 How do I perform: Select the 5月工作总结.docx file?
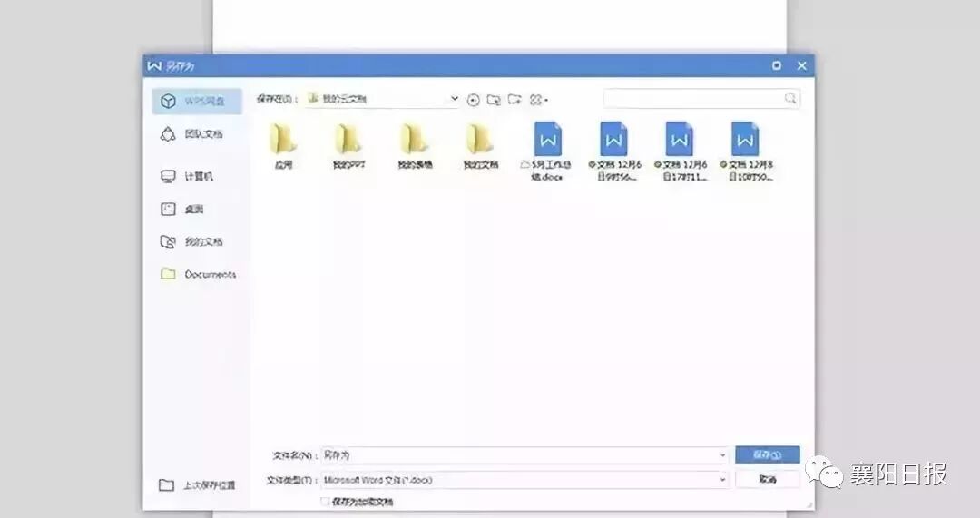point(547,151)
